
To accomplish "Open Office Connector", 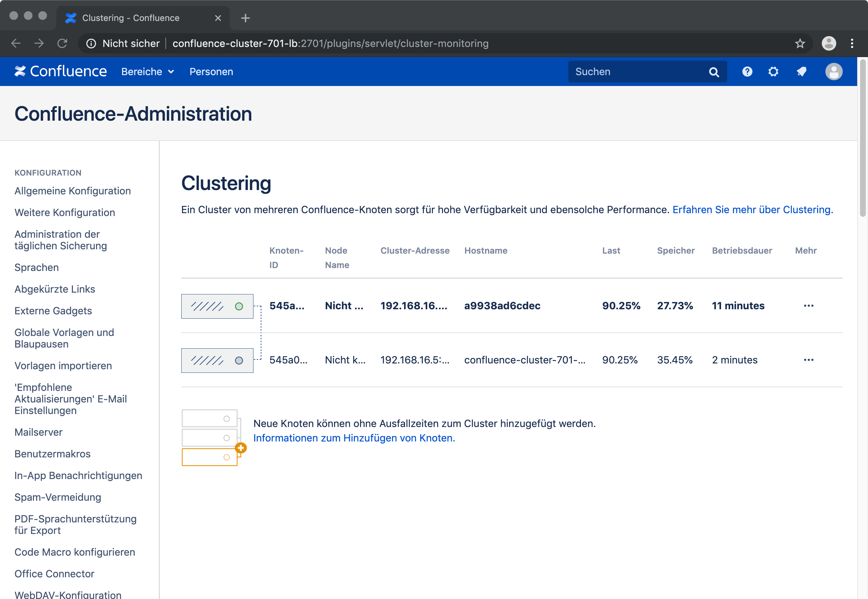I will (54, 574).
